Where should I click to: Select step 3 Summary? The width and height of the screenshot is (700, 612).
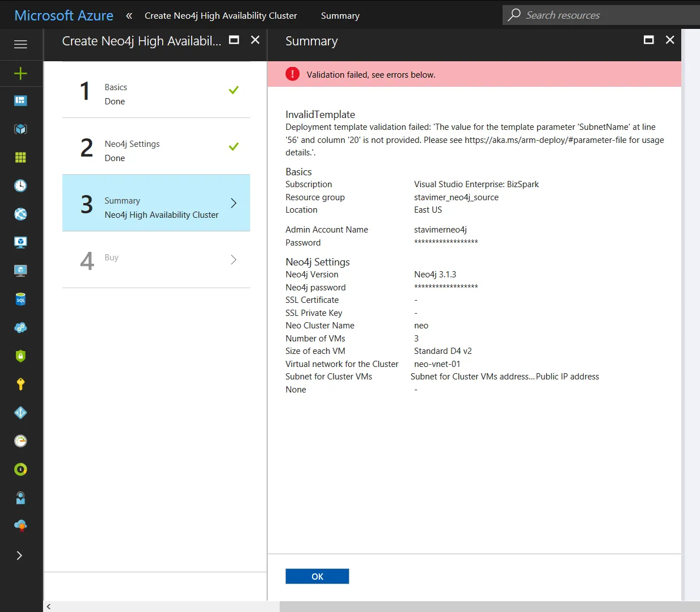click(x=156, y=203)
